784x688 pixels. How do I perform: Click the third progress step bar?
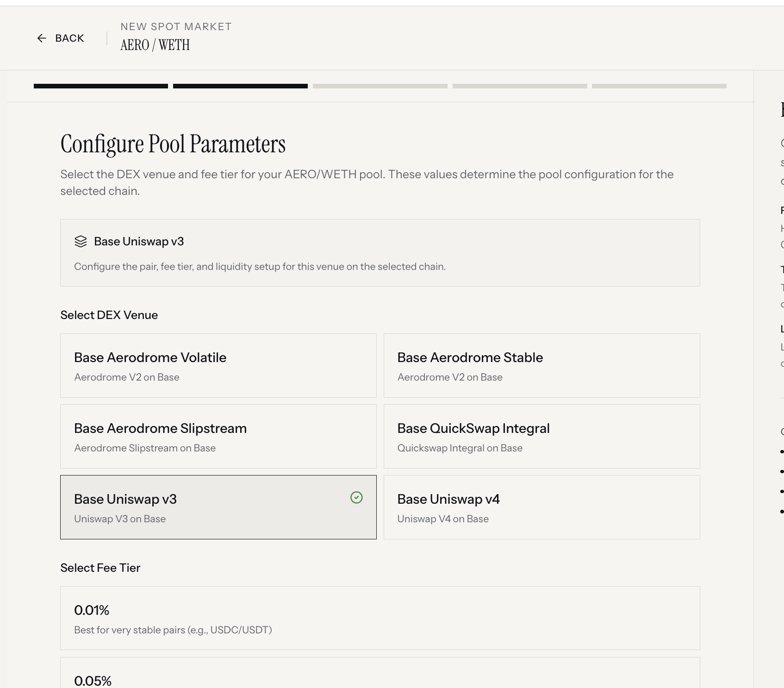[380, 86]
